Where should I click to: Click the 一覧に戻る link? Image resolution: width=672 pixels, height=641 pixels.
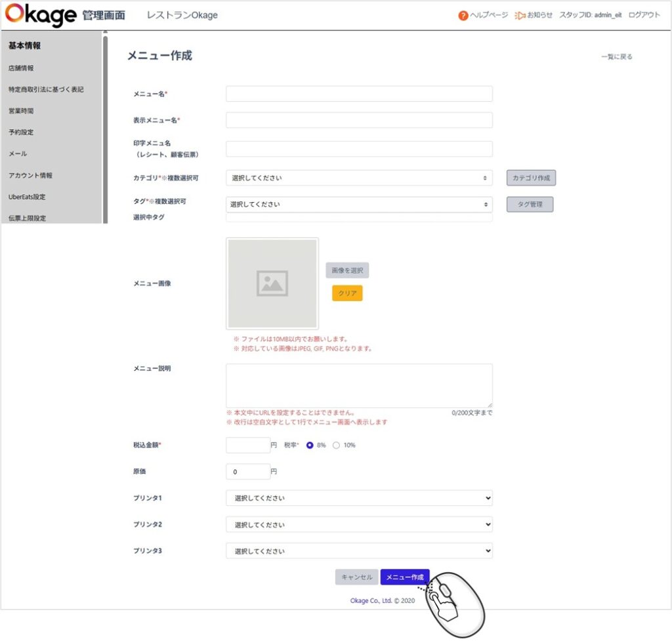click(x=616, y=57)
